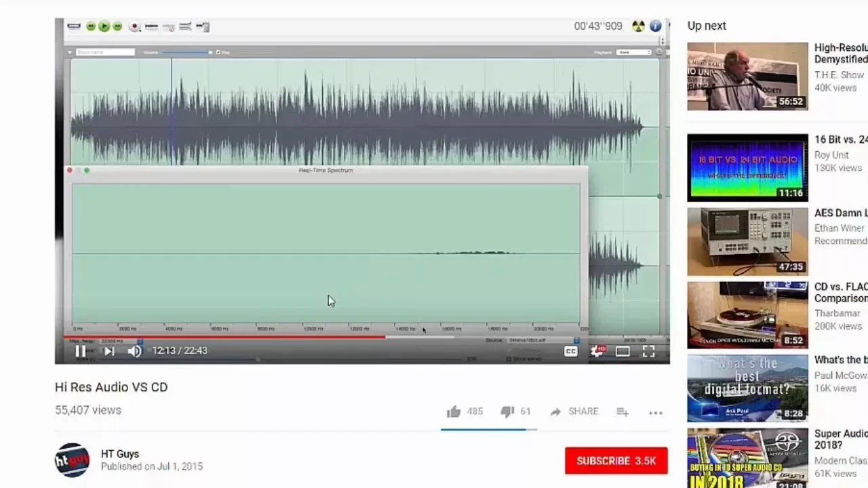Adjust the track Volume slider
The image size is (868, 488).
click(187, 52)
